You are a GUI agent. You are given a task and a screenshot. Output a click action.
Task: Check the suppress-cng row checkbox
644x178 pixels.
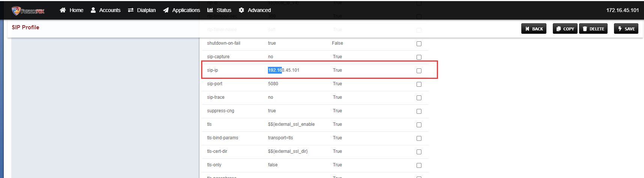click(419, 111)
